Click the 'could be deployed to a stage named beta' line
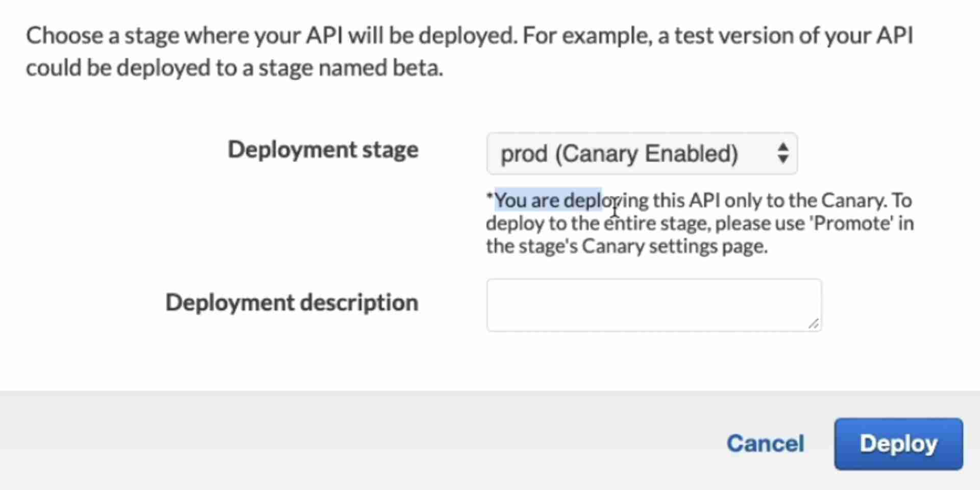The height and width of the screenshot is (490, 980). 234,68
